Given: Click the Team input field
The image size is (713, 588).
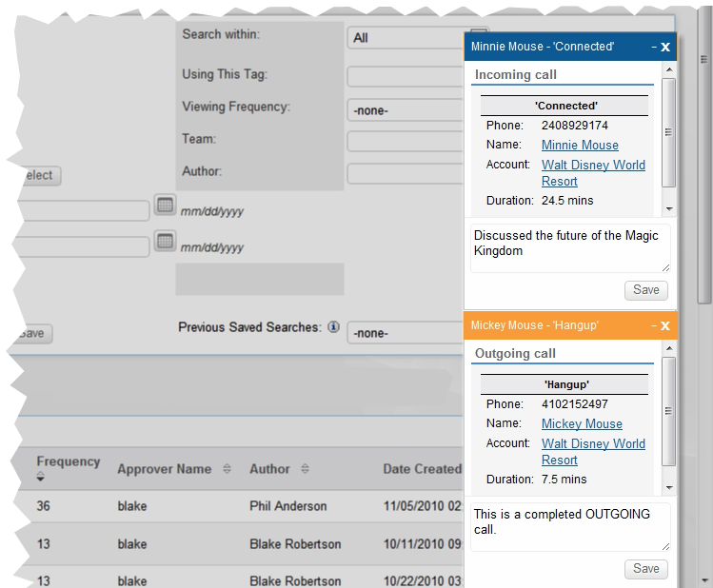Looking at the screenshot, I should [406, 141].
